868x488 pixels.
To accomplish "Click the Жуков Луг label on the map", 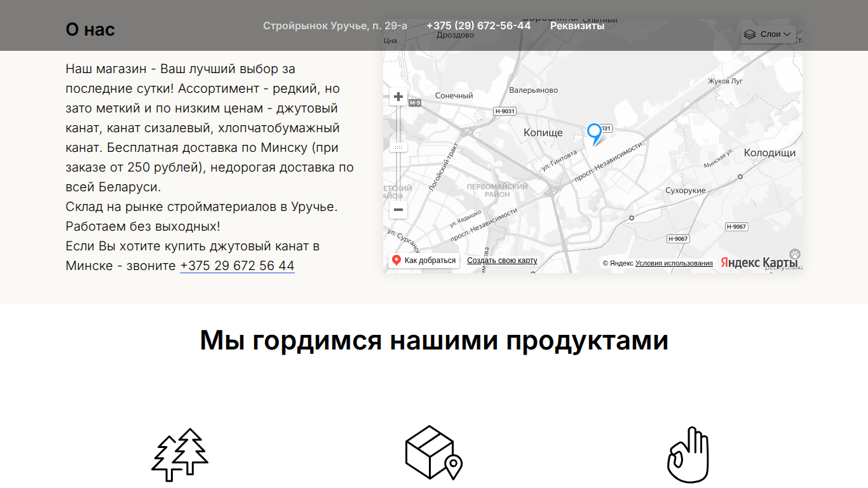I will pyautogui.click(x=726, y=81).
